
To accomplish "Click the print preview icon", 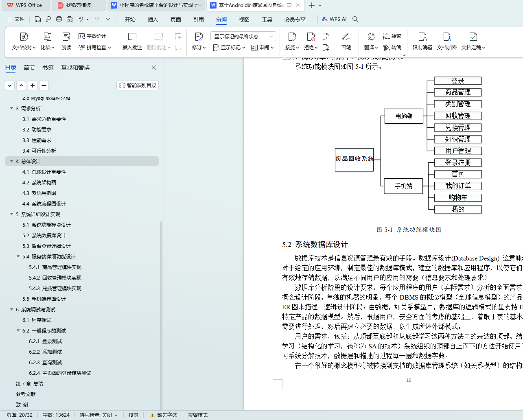I will tap(70, 19).
